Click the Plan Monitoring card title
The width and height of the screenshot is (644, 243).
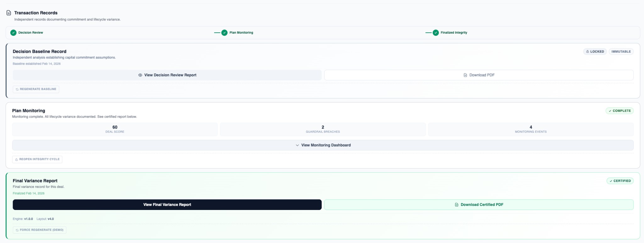tap(29, 111)
